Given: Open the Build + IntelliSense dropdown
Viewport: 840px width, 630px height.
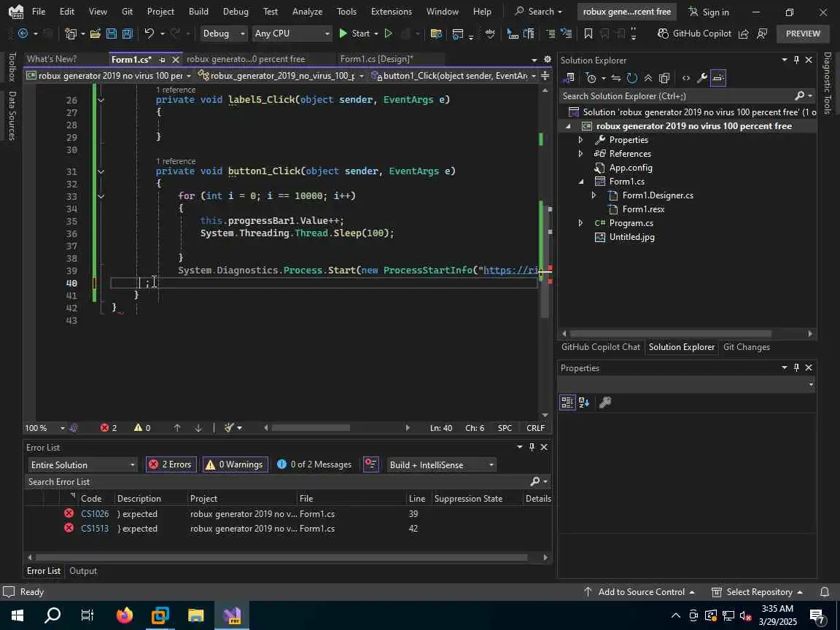Looking at the screenshot, I should pyautogui.click(x=441, y=465).
